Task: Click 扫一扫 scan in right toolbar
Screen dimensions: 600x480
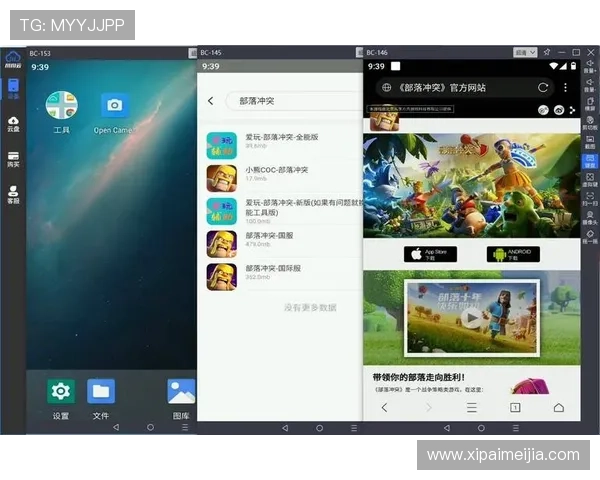Action: [x=590, y=199]
